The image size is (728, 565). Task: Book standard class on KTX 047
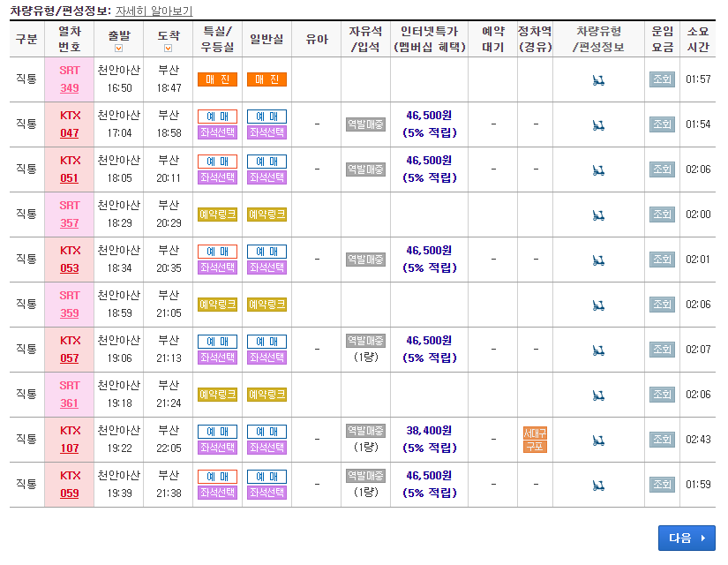266,117
